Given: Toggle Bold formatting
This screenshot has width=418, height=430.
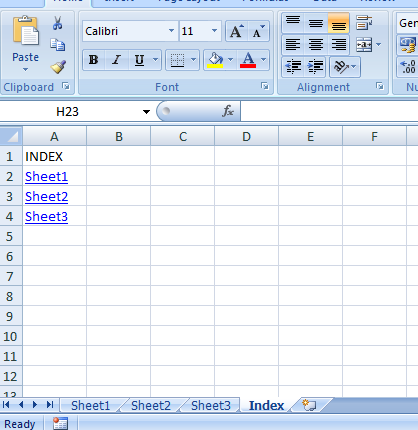Looking at the screenshot, I should click(x=94, y=60).
